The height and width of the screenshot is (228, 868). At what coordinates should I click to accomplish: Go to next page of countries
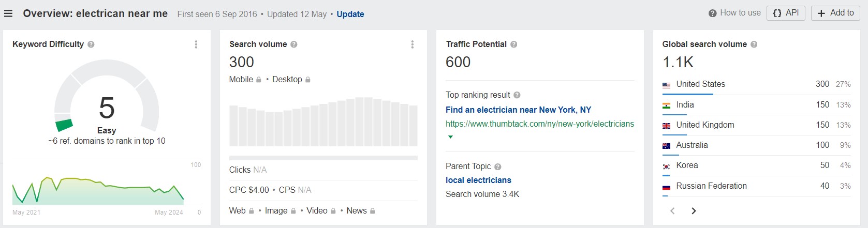click(694, 211)
